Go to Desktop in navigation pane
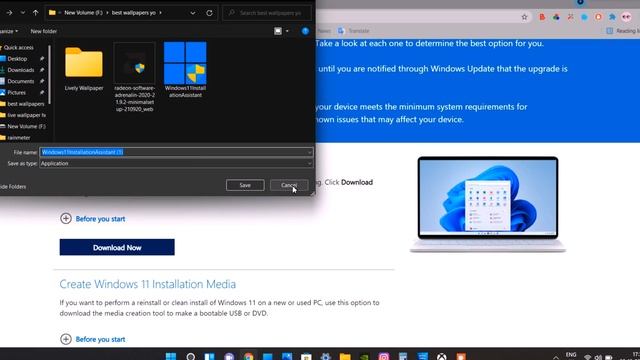The image size is (640, 360). coord(17,59)
